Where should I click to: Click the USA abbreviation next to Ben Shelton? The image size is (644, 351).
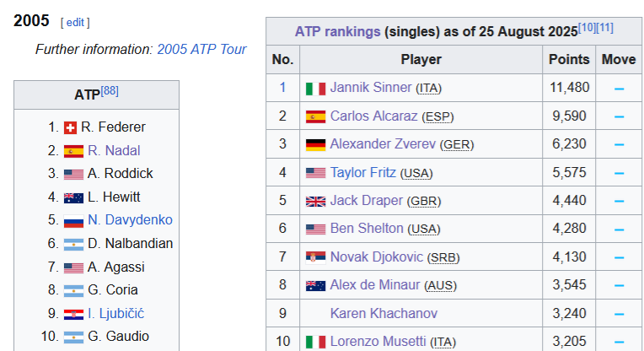click(x=424, y=229)
